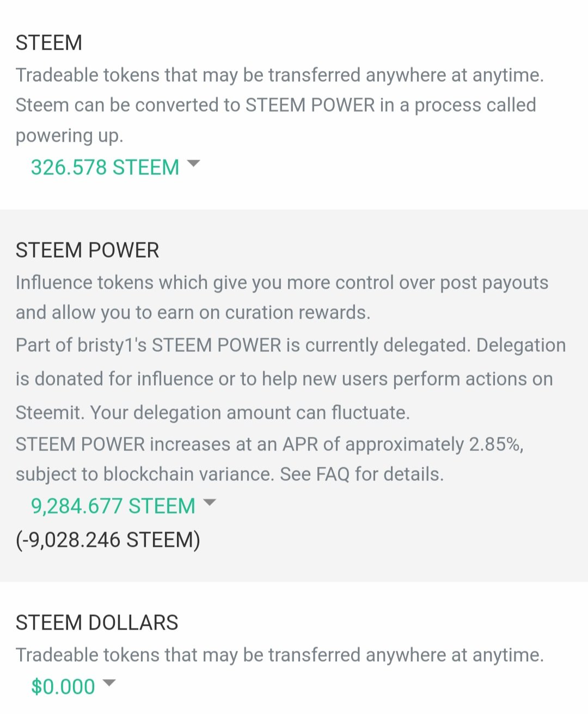Click the STEEM DOLLARS section heading
Viewport: 588px width, 714px height.
tap(97, 622)
